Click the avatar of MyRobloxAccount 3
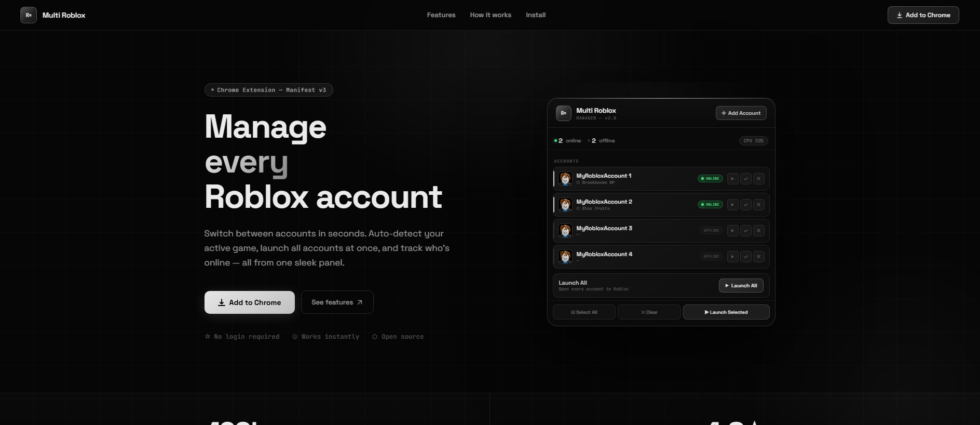 click(x=565, y=231)
